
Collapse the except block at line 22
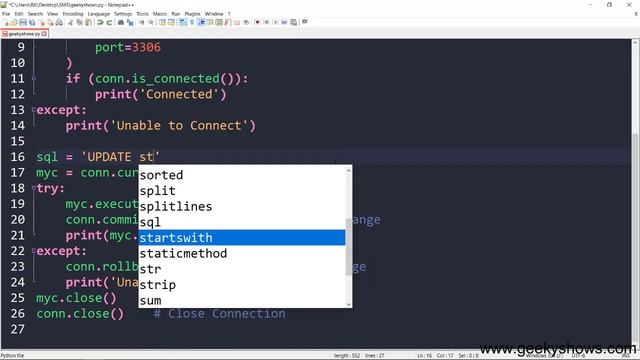[34, 251]
